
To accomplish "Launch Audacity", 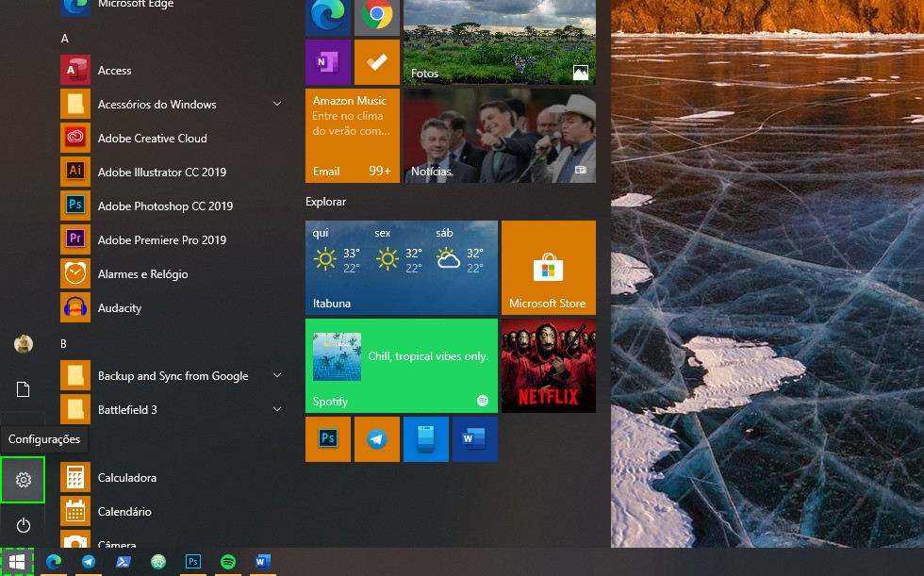I will (172, 308).
